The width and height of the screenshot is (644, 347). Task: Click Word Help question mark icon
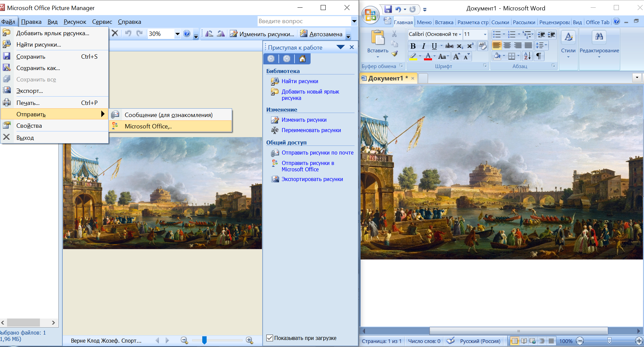pyautogui.click(x=616, y=21)
